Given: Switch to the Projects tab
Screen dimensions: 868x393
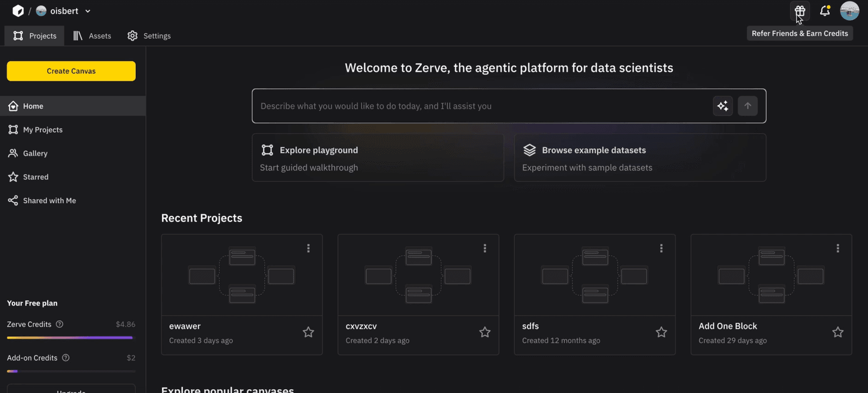Looking at the screenshot, I should point(35,36).
